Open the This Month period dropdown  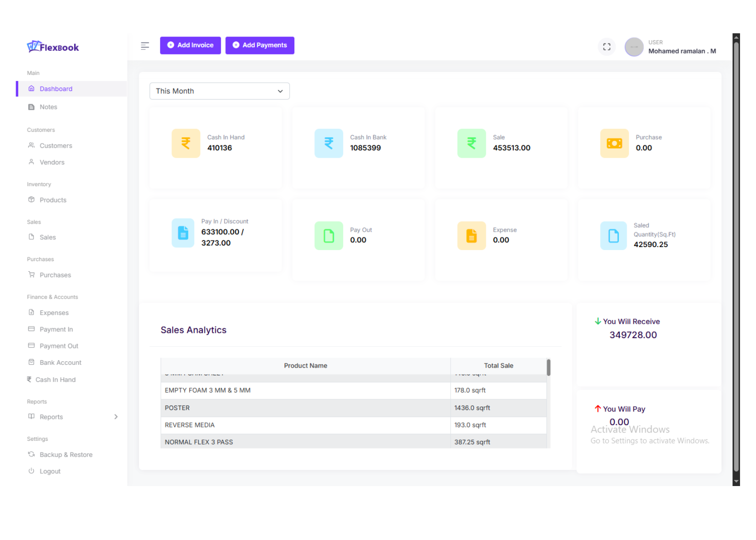click(x=219, y=91)
